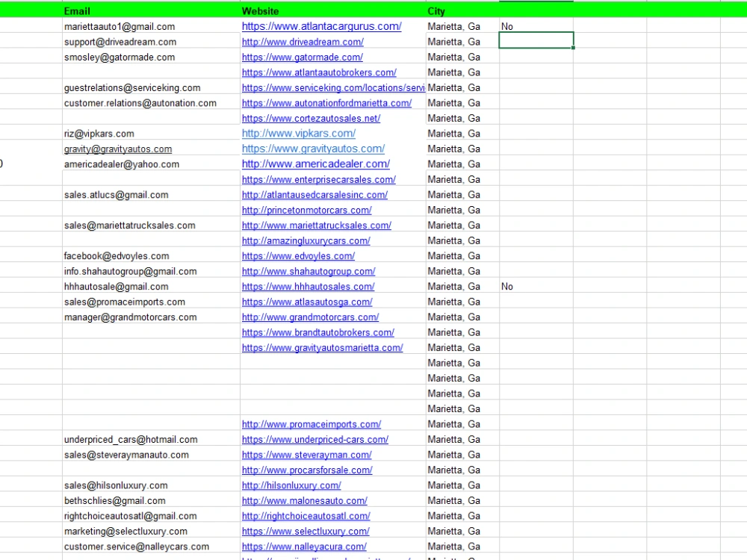
Task: Select the customer.service@nalleycars.com cell
Action: click(x=151, y=547)
